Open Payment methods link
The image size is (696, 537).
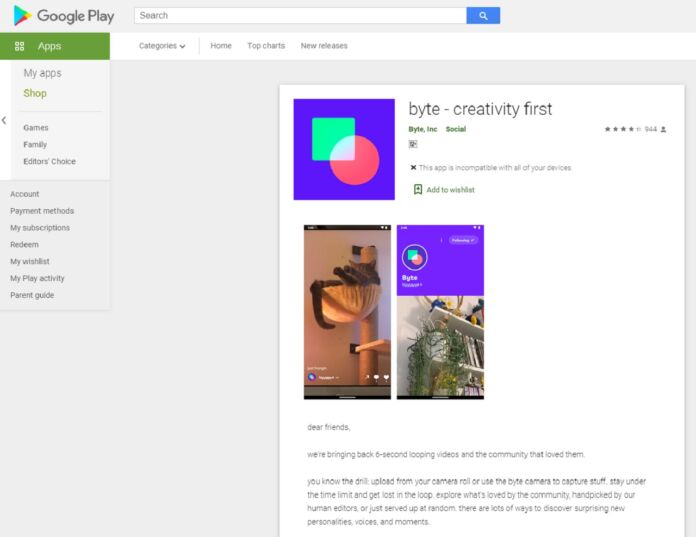pyautogui.click(x=42, y=211)
